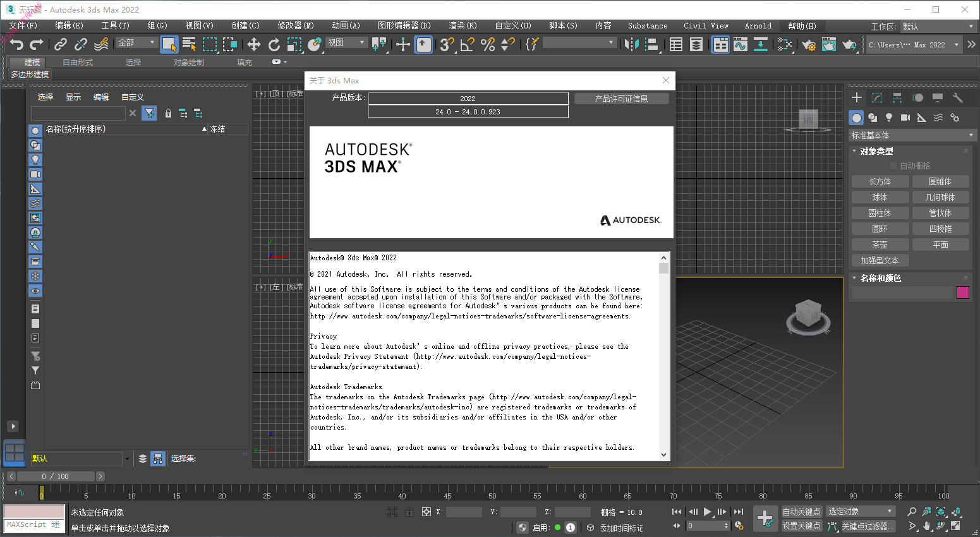
Task: Click the object name field in 名称和颜色
Action: pos(902,293)
